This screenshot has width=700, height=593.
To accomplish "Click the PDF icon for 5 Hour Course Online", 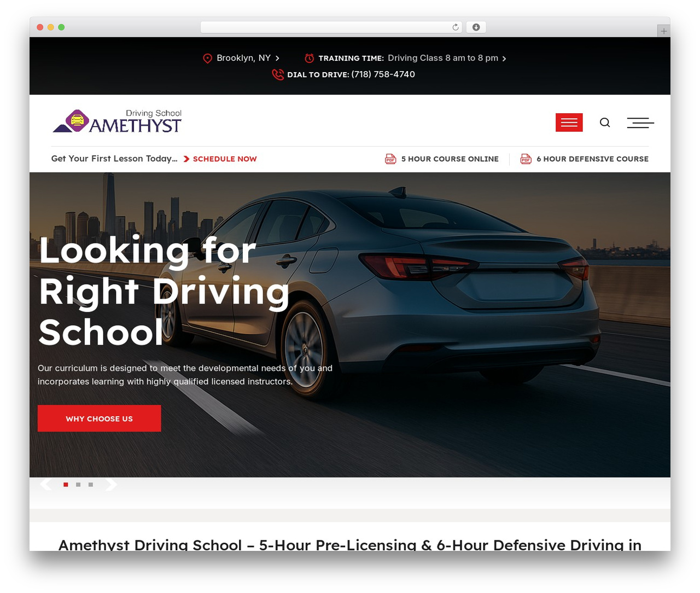I will 390,159.
